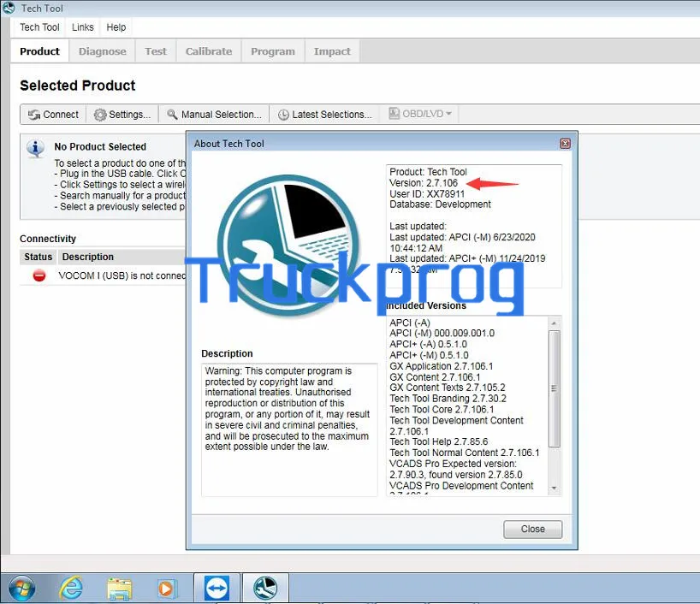Click the Product: Tech Tool line
Viewport: 700px width, 604px height.
click(428, 172)
